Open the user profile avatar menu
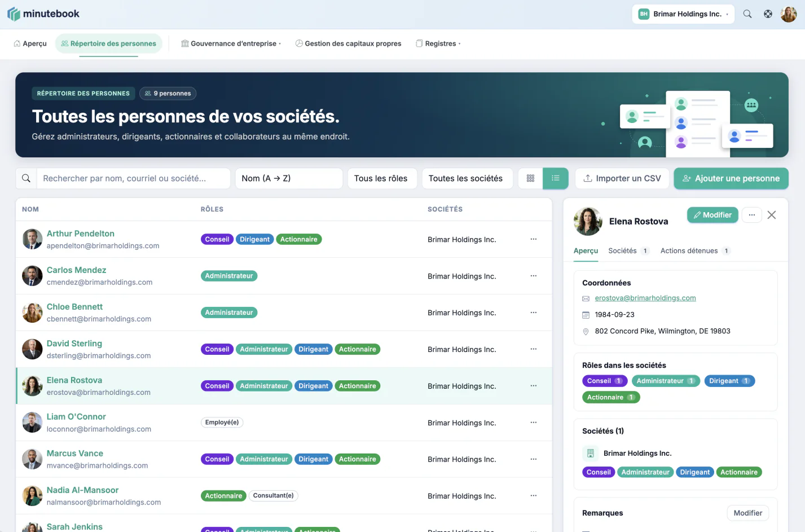 tap(789, 14)
